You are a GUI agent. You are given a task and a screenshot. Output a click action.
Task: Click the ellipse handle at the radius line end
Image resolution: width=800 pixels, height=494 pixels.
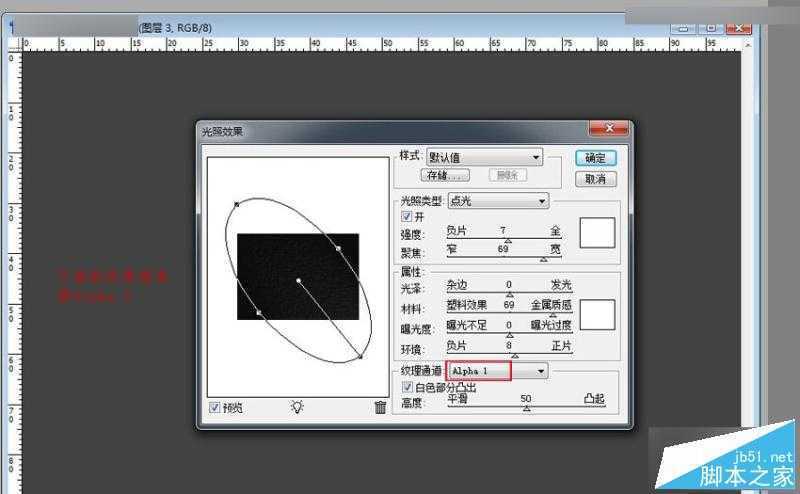click(x=360, y=356)
